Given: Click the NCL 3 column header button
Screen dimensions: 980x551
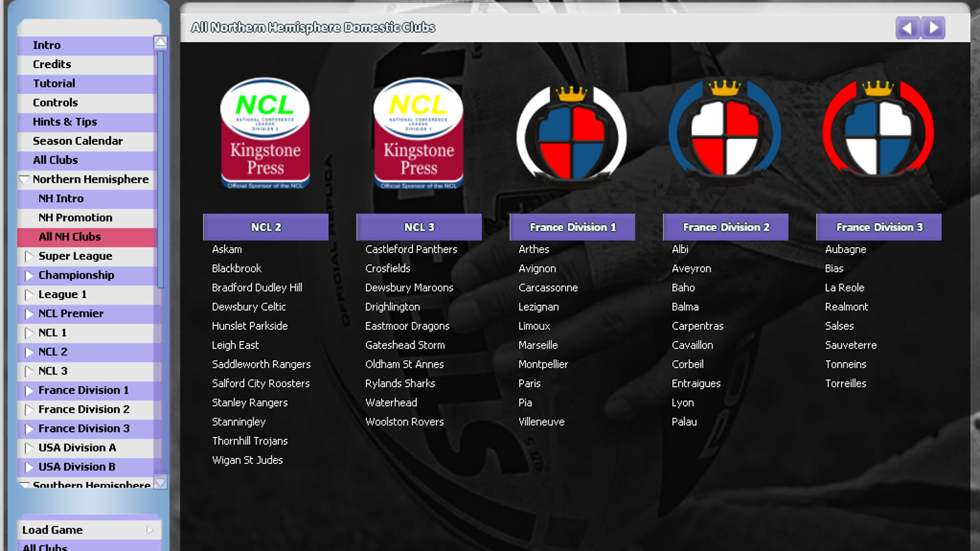Looking at the screenshot, I should click(x=419, y=227).
